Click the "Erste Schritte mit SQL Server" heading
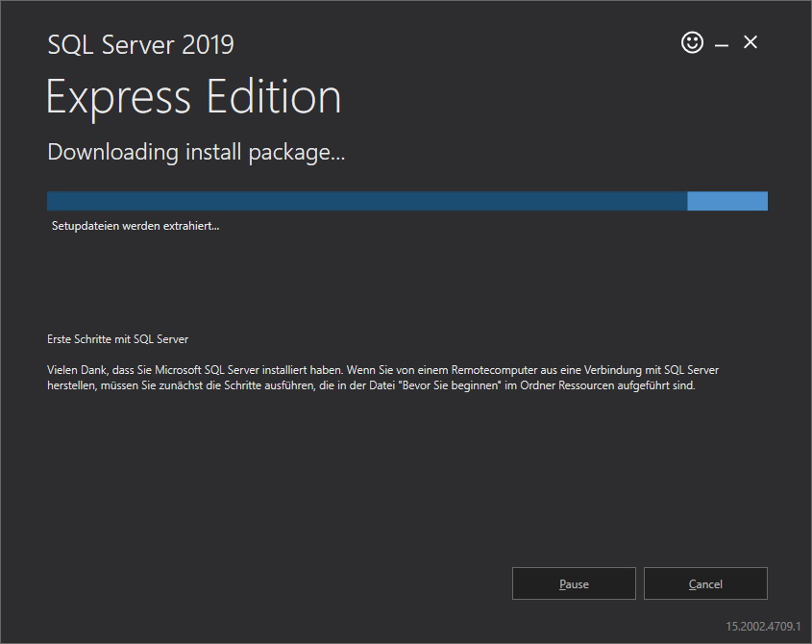 pyautogui.click(x=117, y=339)
